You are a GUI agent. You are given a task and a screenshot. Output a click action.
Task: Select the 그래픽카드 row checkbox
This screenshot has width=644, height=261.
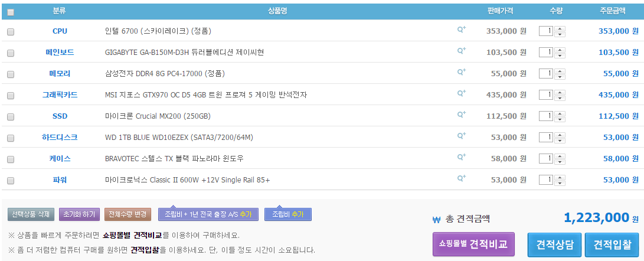pyautogui.click(x=11, y=96)
